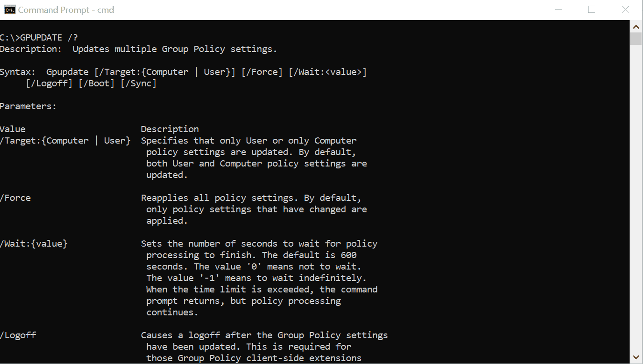
Task: Click the 'Parameters:' heading
Action: (28, 106)
